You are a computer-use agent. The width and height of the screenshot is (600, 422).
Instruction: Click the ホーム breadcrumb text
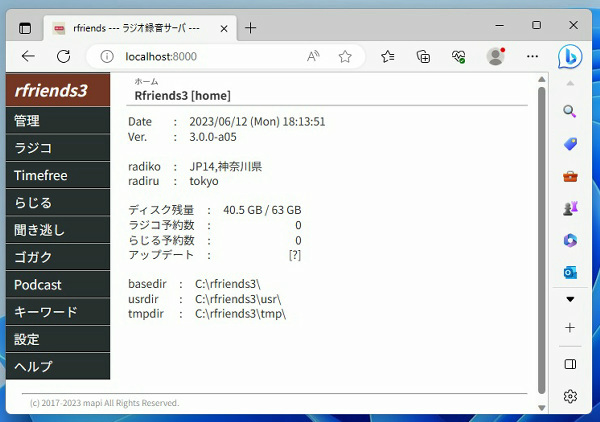[146, 81]
